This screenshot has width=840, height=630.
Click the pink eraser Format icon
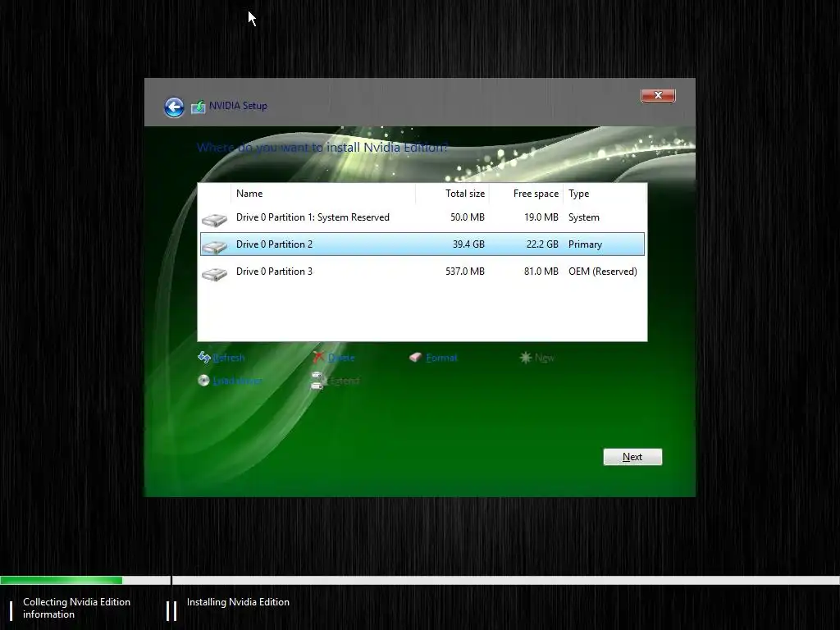(x=415, y=358)
